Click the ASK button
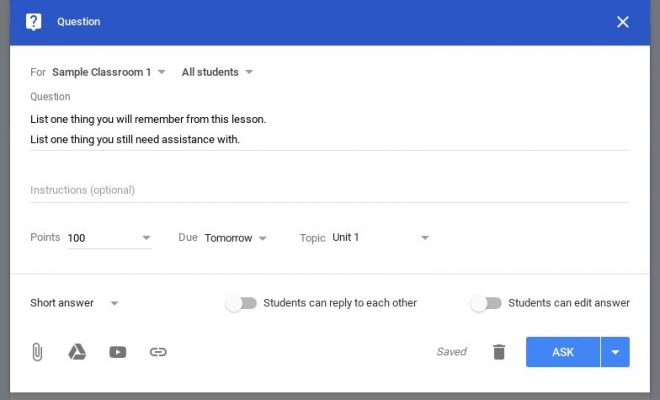 coord(563,352)
